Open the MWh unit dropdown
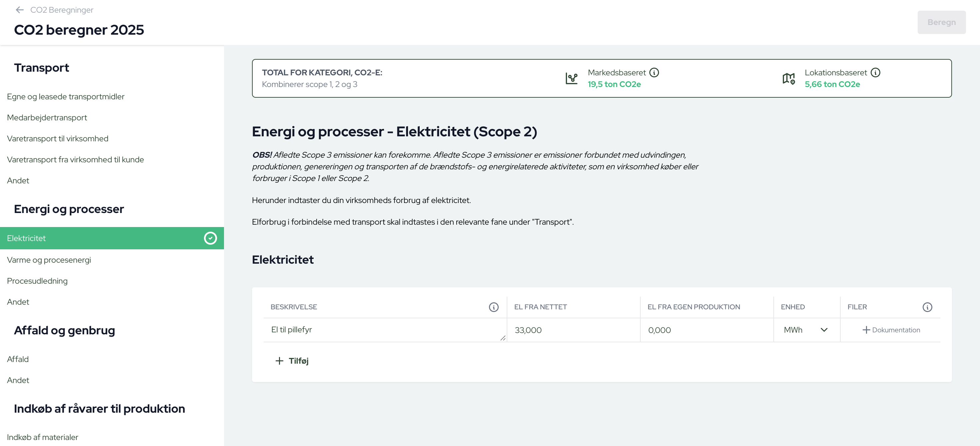 coord(806,330)
